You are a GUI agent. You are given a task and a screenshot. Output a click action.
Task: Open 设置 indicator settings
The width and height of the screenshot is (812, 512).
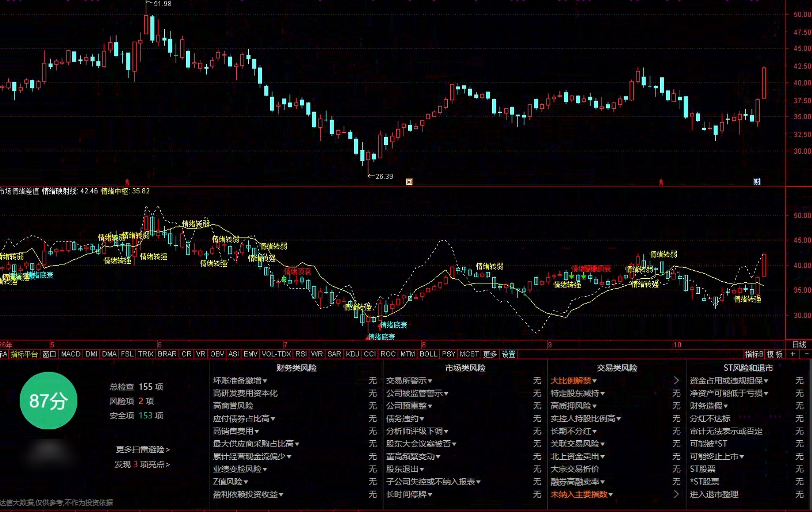pyautogui.click(x=508, y=354)
